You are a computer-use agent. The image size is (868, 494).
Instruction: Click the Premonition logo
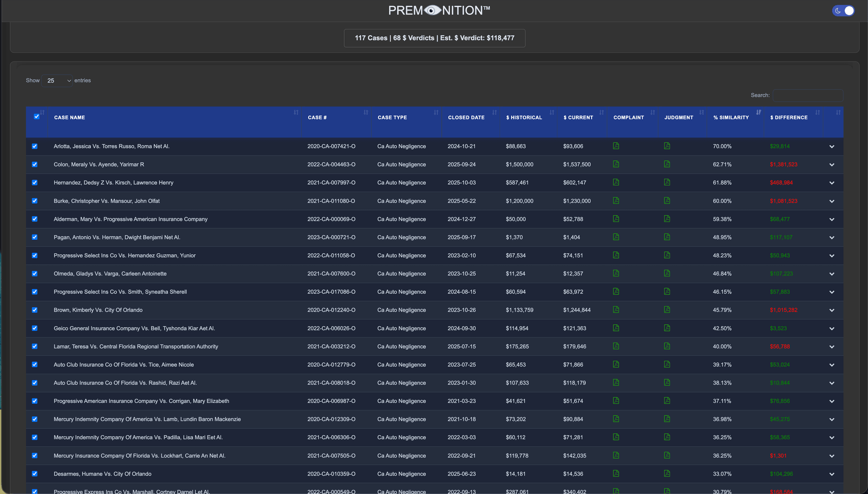tap(439, 11)
